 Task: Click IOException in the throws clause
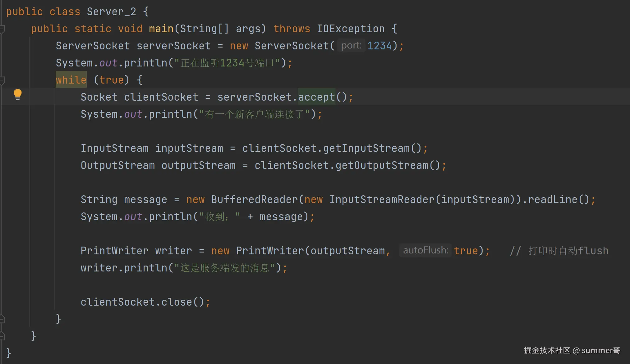351,29
